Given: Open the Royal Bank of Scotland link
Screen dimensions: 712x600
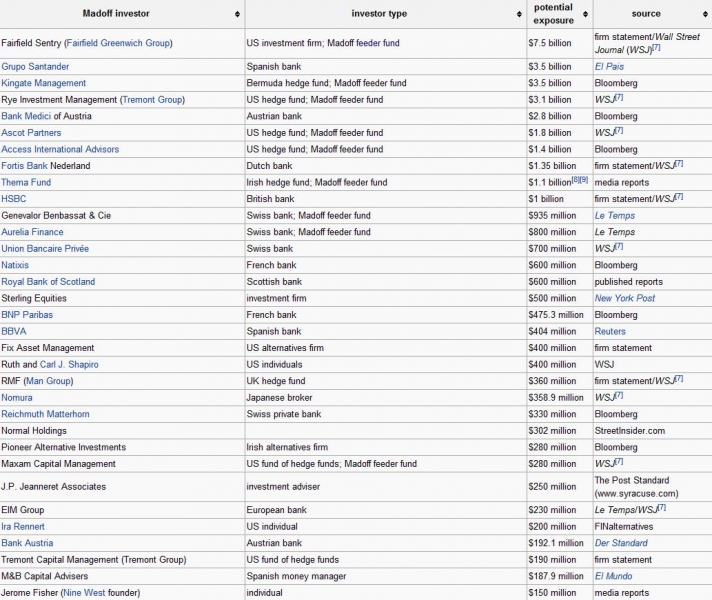Looking at the screenshot, I should 48,282.
